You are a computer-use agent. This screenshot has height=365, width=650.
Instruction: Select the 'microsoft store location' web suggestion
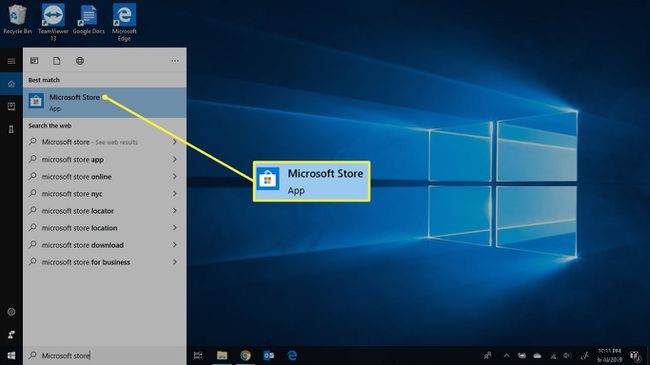[x=104, y=228]
